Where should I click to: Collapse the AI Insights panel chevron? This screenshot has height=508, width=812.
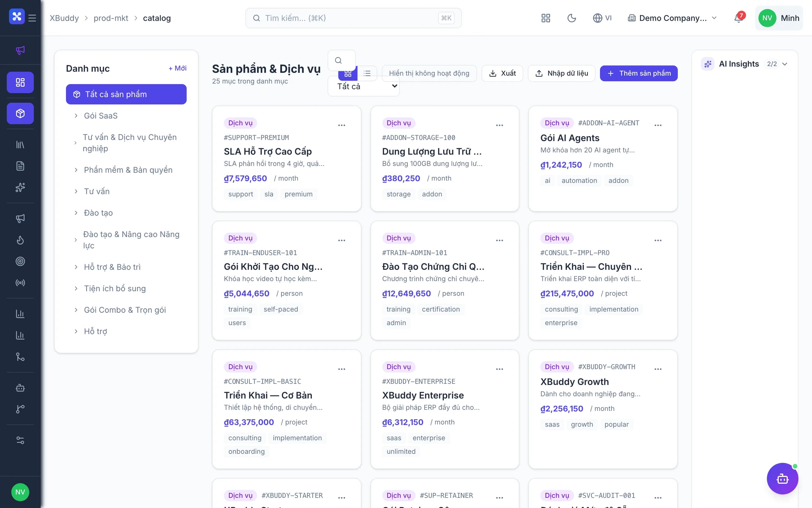(x=784, y=64)
